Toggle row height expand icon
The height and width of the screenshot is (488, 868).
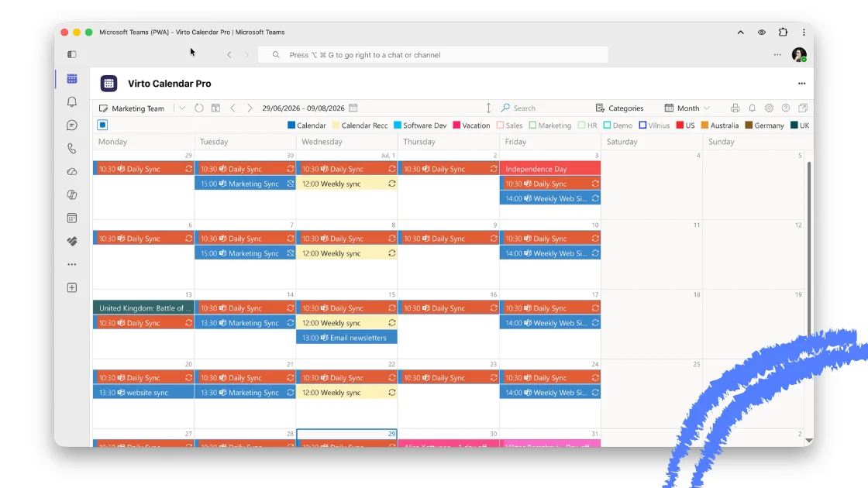click(488, 108)
